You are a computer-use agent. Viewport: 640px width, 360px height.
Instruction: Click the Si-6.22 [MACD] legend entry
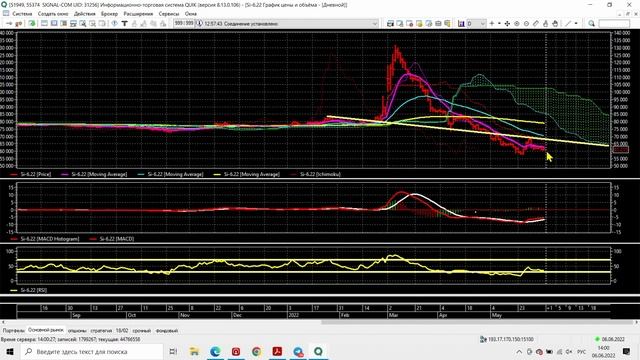(x=112, y=239)
